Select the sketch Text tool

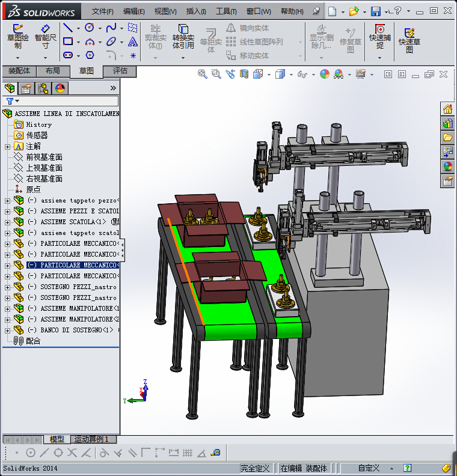(x=133, y=41)
